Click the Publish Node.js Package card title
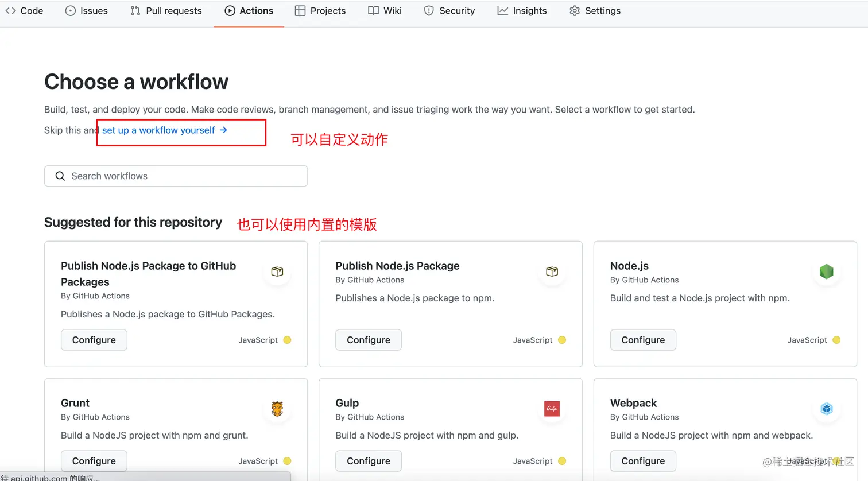The height and width of the screenshot is (481, 868). click(397, 266)
